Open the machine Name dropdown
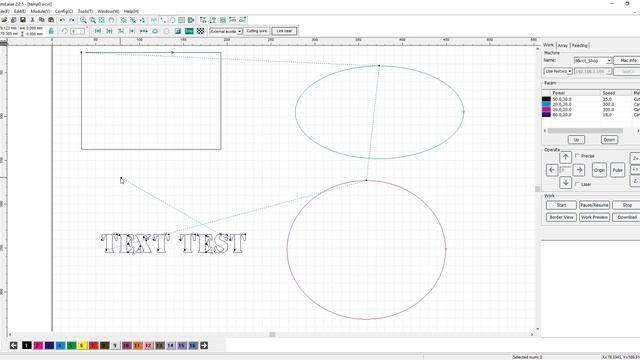640x360 pixels. (x=593, y=60)
